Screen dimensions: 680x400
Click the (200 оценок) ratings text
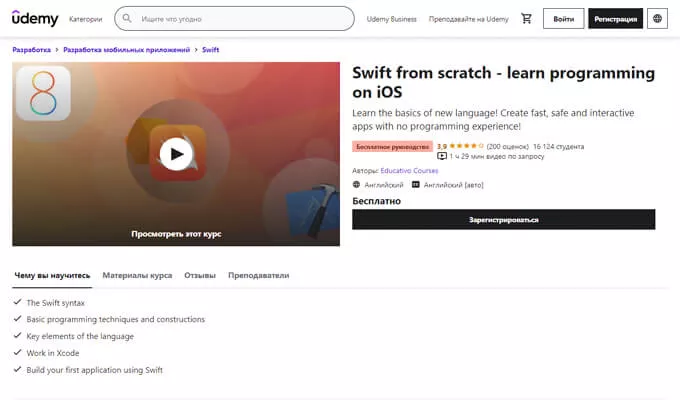pos(507,147)
